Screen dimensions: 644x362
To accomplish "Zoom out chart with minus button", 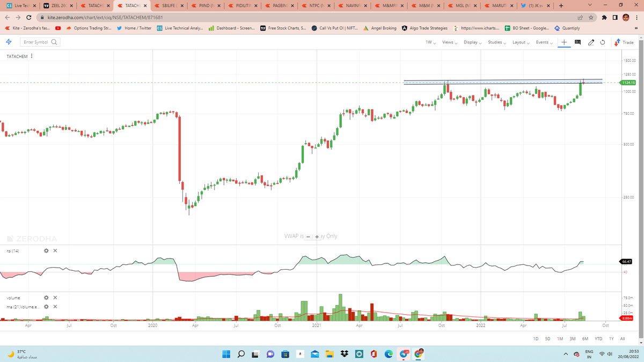I will click(x=309, y=237).
